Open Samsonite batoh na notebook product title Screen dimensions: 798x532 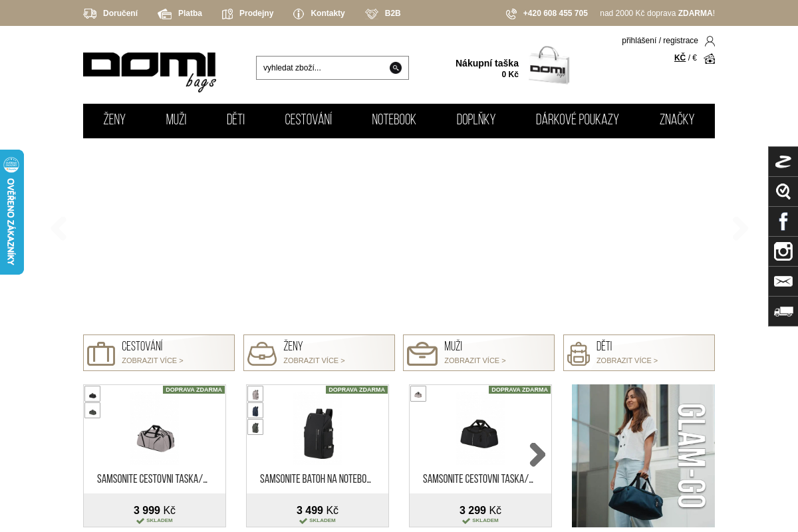pos(316,479)
